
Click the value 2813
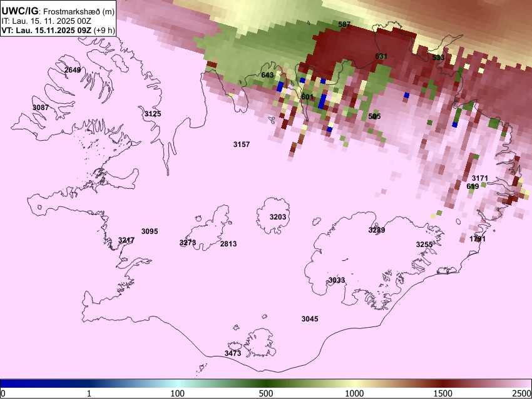[228, 244]
